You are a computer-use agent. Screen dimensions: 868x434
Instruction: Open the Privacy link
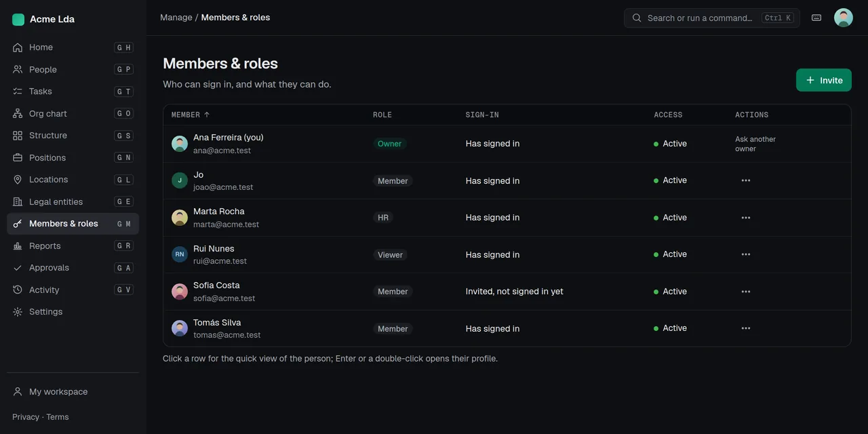26,417
